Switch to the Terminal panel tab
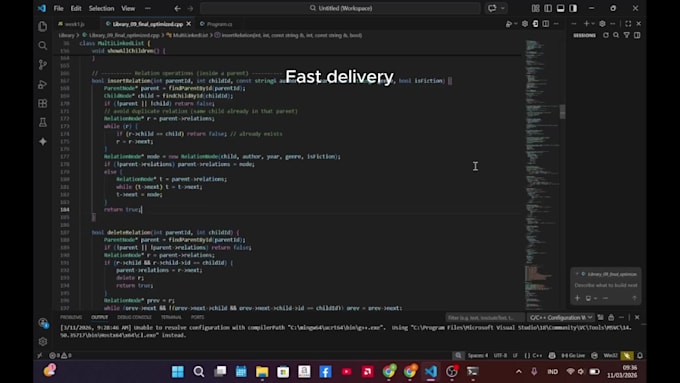 pos(171,317)
